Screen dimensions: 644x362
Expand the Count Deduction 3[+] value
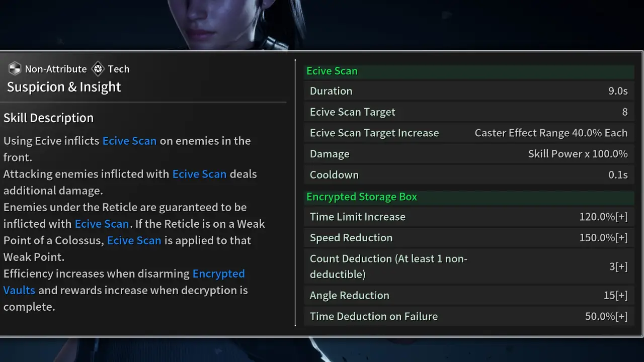point(618,266)
